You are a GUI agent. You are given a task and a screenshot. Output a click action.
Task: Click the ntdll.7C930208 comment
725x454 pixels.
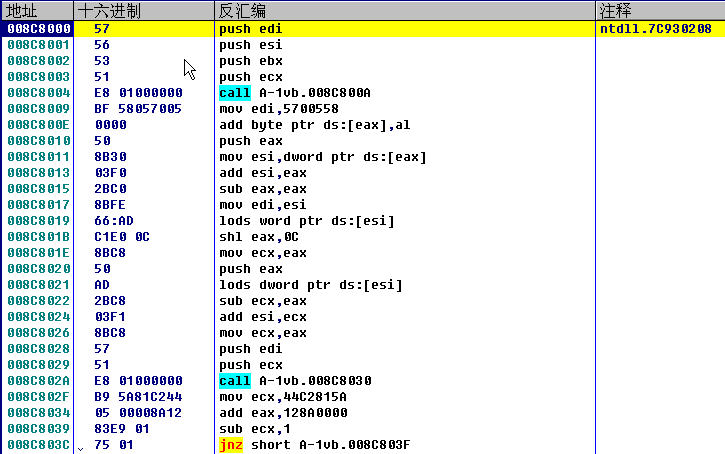pos(656,29)
